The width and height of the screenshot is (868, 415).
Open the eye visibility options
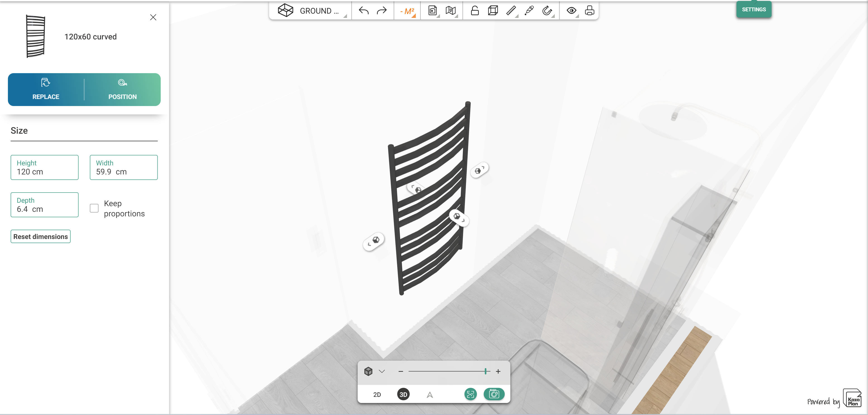571,11
